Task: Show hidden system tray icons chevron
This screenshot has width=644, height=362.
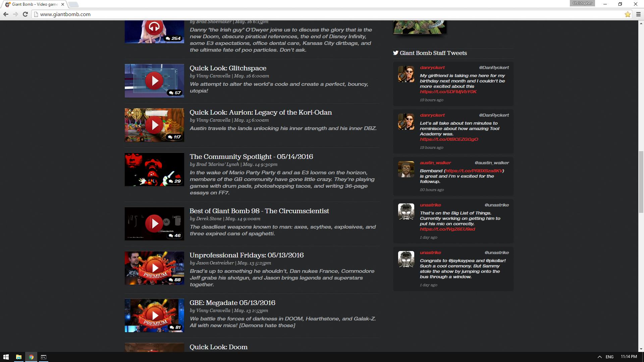Action: [599, 357]
